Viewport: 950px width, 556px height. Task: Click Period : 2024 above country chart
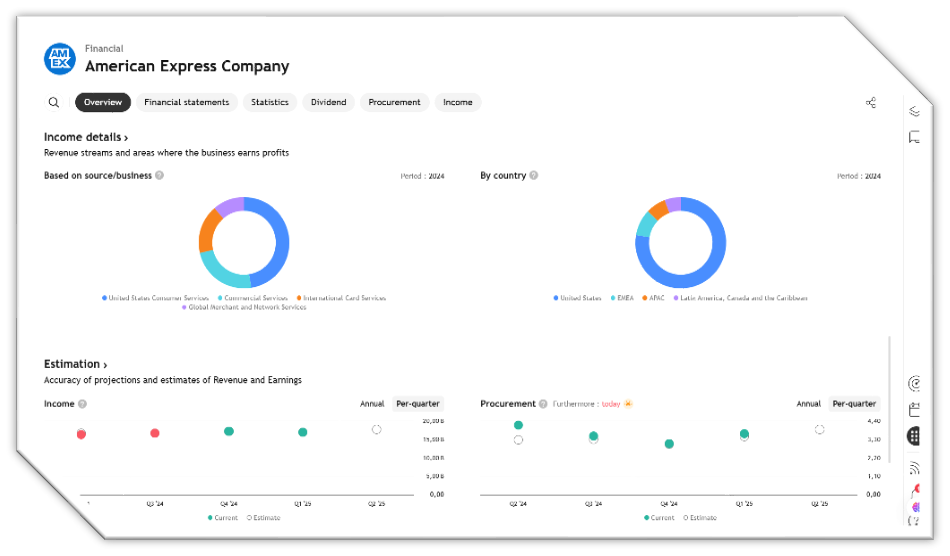click(x=859, y=176)
